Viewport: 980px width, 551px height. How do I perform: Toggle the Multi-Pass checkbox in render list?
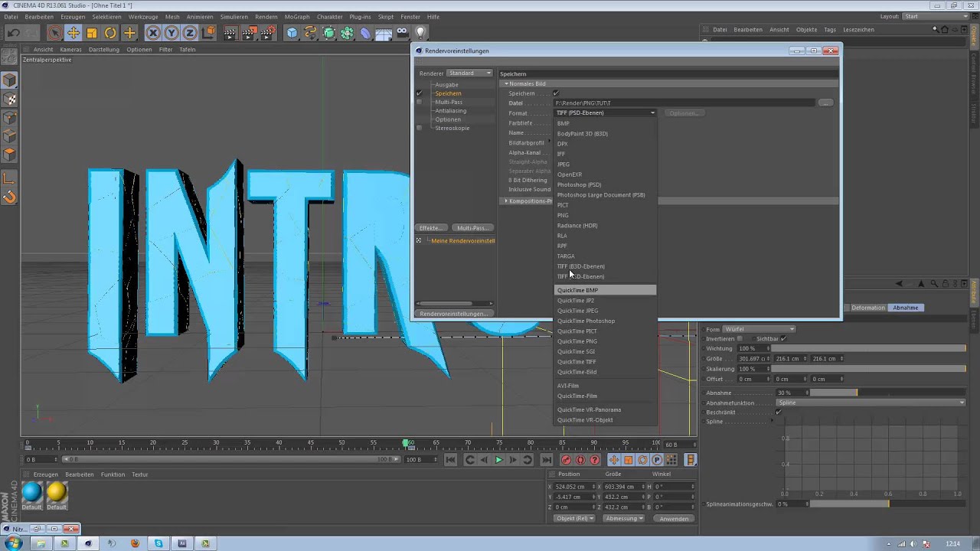[419, 102]
